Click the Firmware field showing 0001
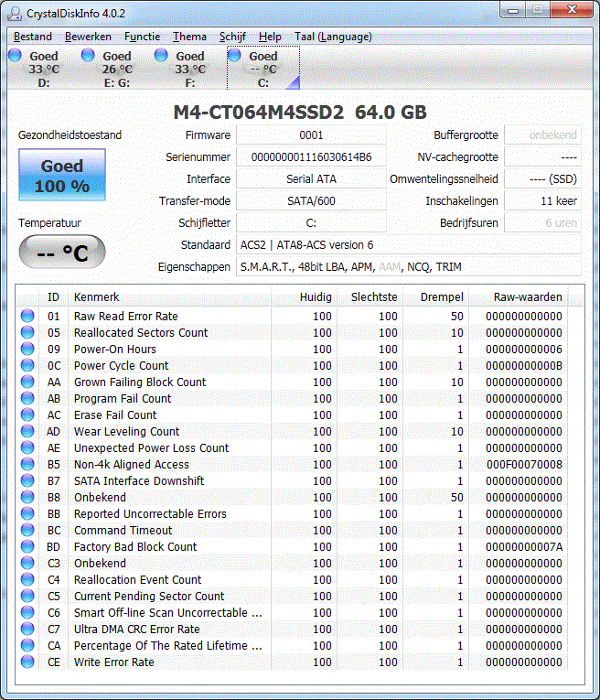600x700 pixels. [311, 135]
